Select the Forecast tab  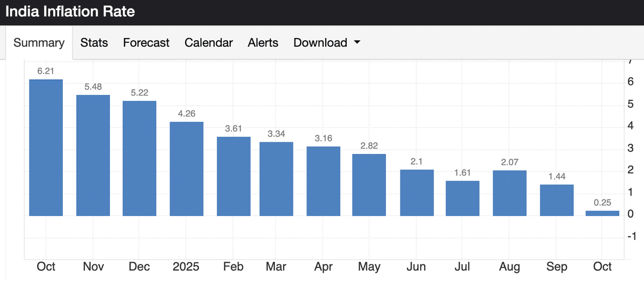tap(146, 43)
